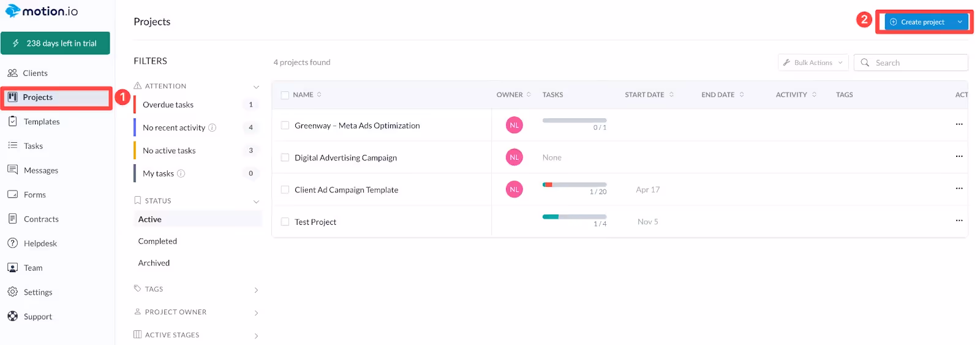Sort by Activity column arrows
This screenshot has height=345, width=980.
(814, 94)
